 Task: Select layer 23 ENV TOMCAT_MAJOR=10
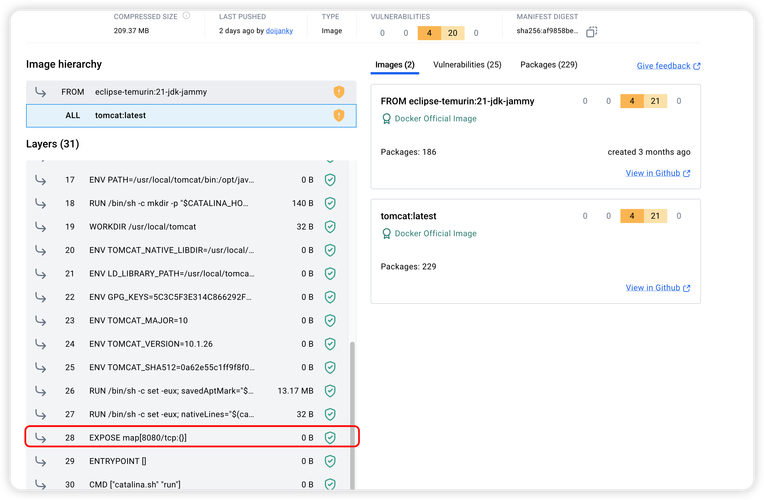pyautogui.click(x=188, y=320)
